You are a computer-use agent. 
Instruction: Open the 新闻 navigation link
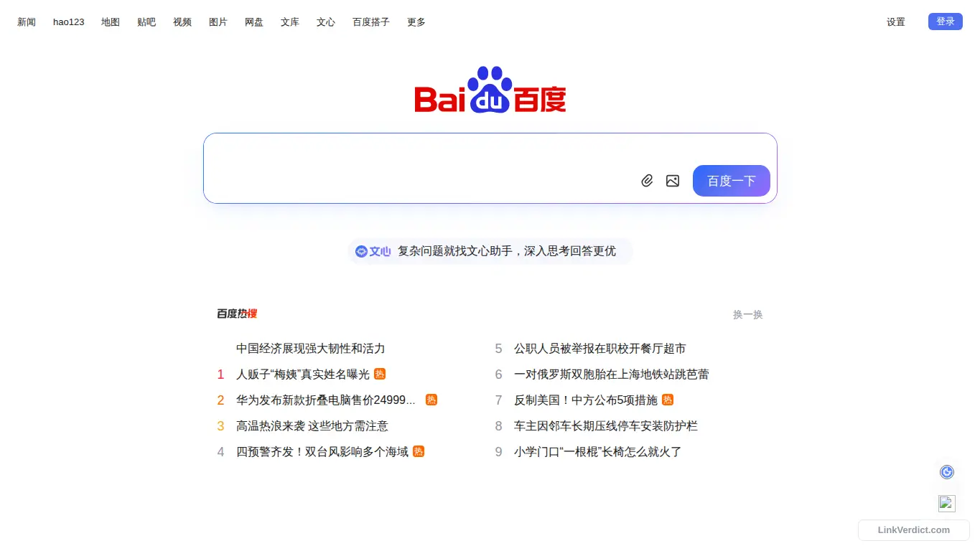27,22
